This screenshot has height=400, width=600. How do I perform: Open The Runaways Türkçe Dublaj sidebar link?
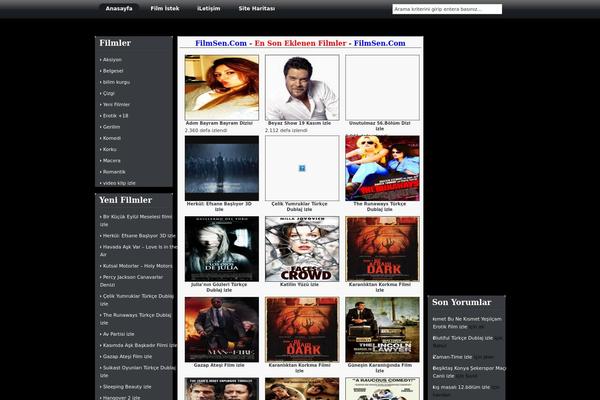pyautogui.click(x=135, y=319)
